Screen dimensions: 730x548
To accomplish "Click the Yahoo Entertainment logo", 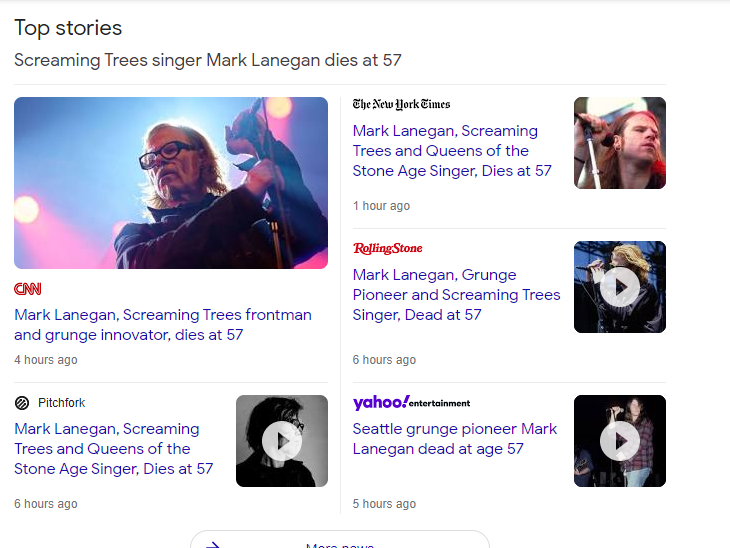I will tap(411, 402).
